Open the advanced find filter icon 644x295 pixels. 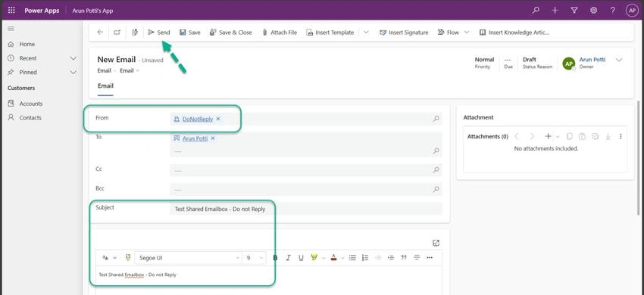[574, 11]
